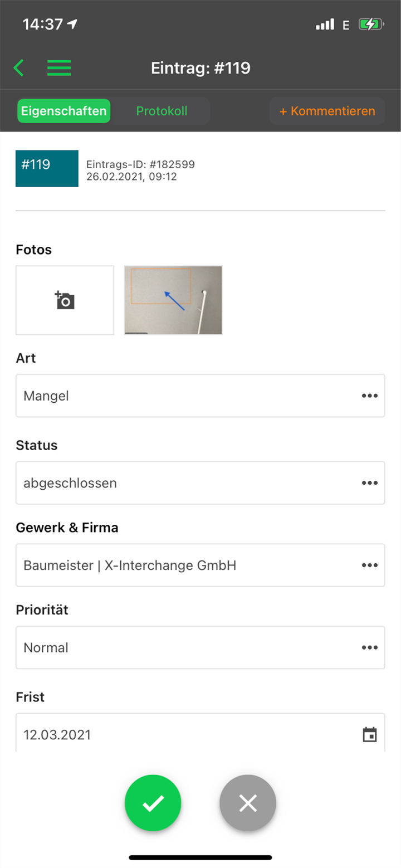Screen dimensions: 401x868
Task: Open Gewerk & Firma selection dots
Action: (x=369, y=565)
